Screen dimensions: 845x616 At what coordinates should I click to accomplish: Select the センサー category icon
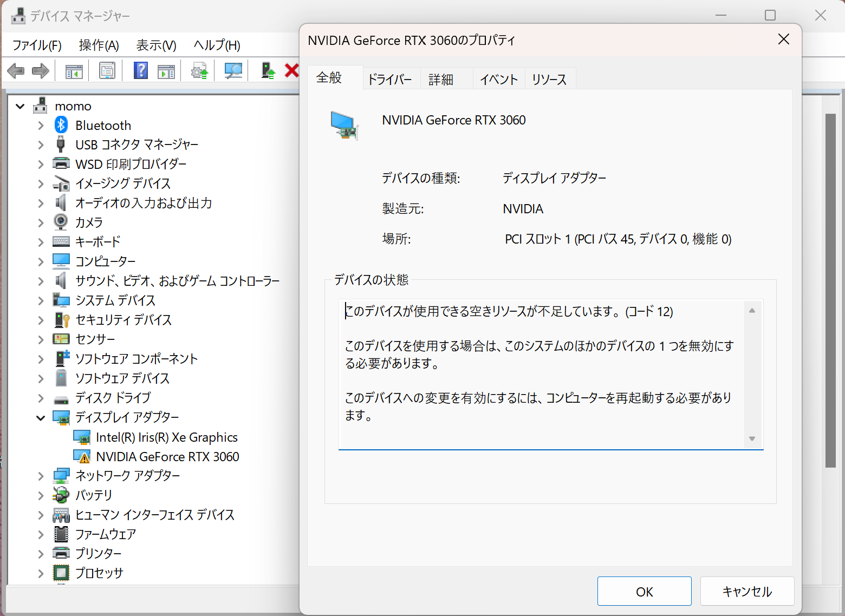[x=61, y=339]
